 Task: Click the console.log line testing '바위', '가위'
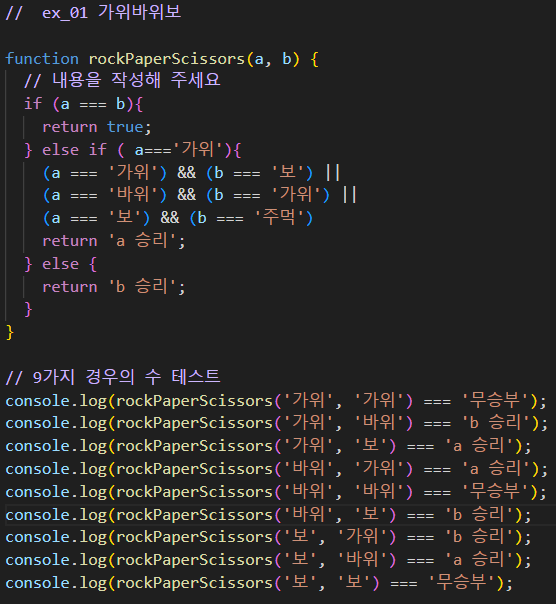(276, 469)
